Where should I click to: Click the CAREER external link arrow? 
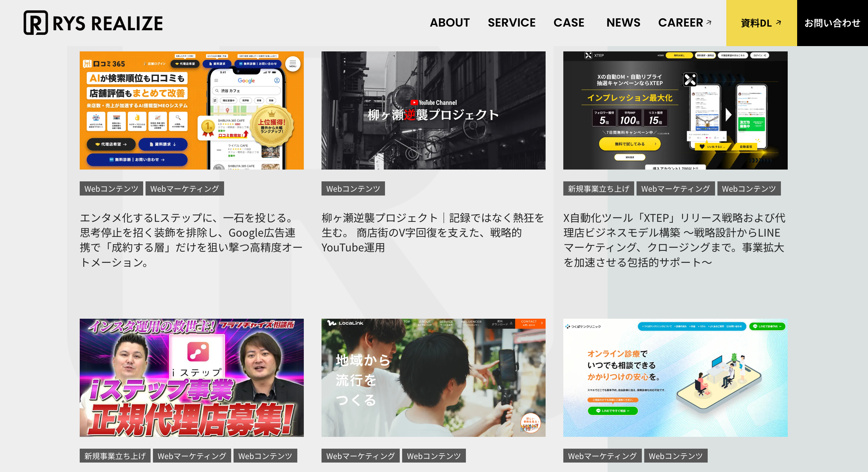[709, 22]
